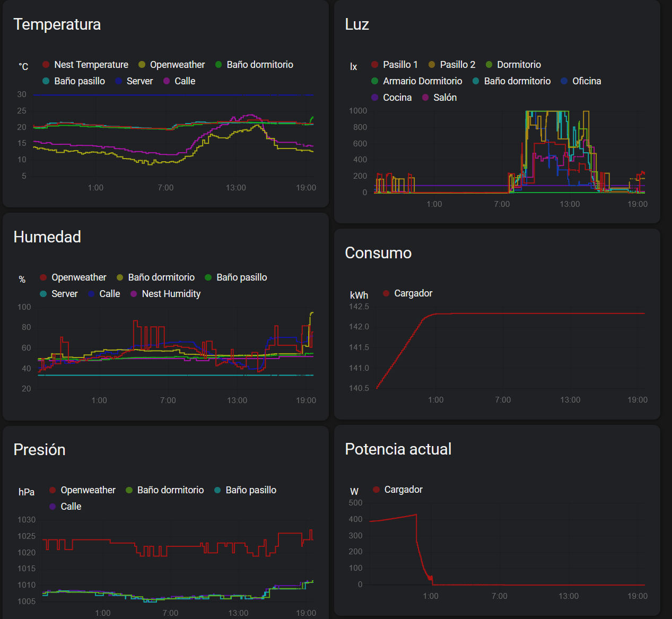Click the Temperatura card title
672x619 pixels.
[x=57, y=24]
